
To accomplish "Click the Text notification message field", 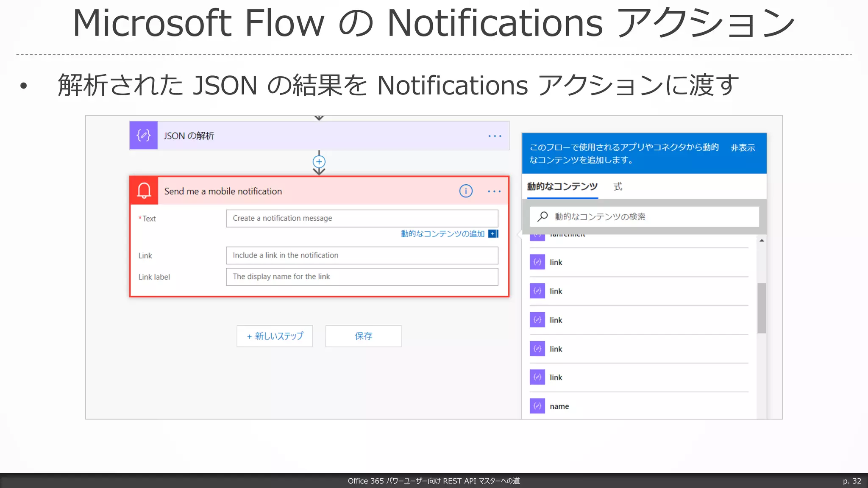I will tap(362, 219).
